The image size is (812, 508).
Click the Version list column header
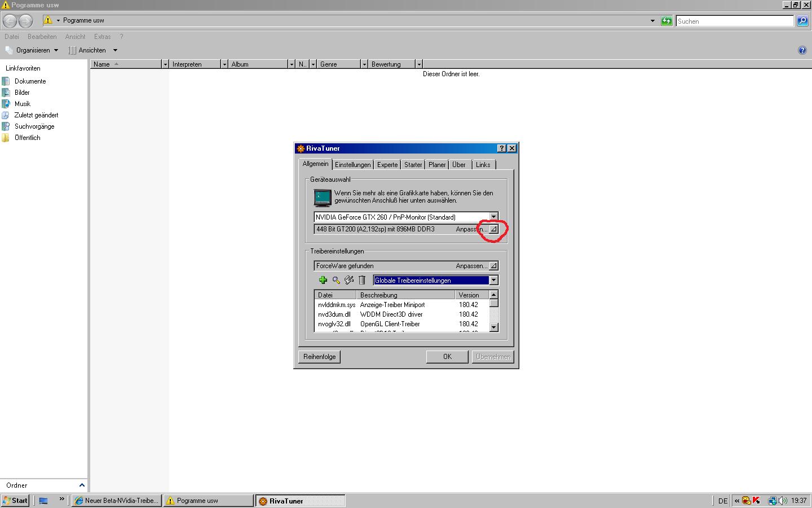point(471,295)
